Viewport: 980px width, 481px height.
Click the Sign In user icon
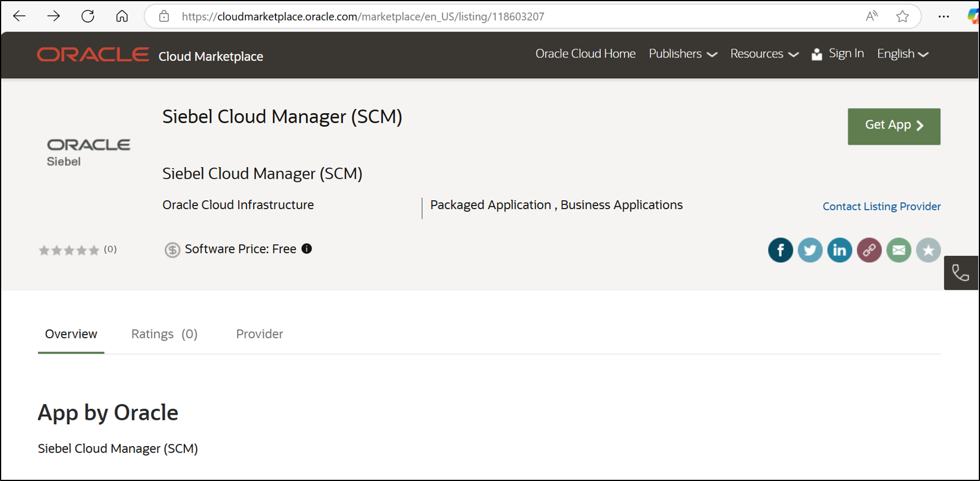pos(816,54)
